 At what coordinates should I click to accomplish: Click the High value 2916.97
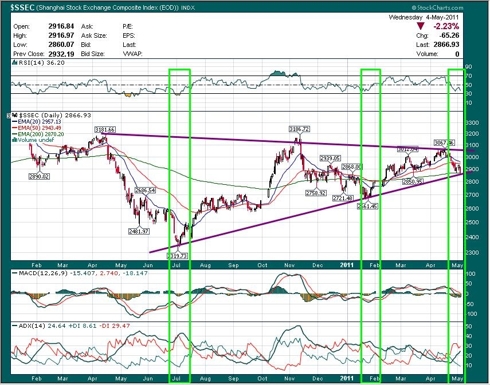coord(61,35)
